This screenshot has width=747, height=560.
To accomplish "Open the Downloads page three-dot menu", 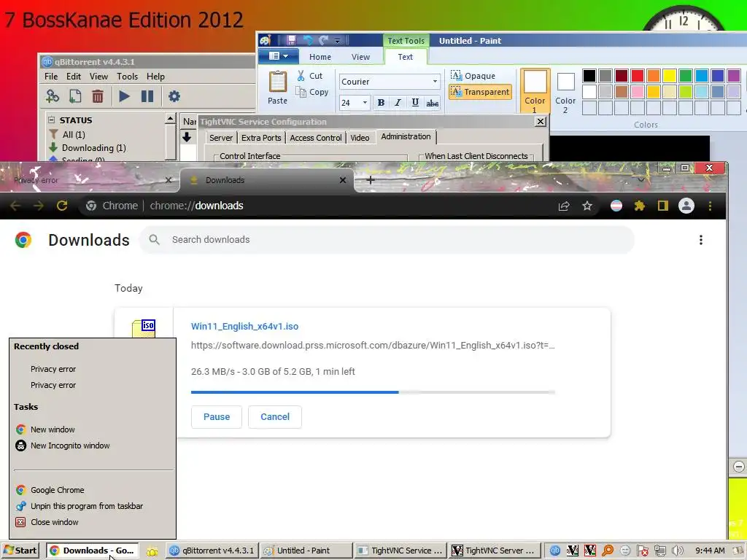I will click(701, 239).
